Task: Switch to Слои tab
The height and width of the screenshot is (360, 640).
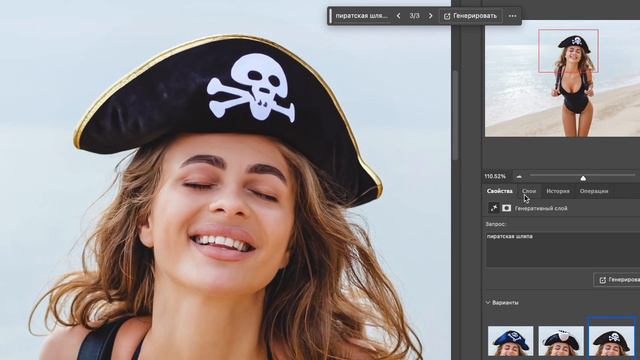Action: (529, 191)
